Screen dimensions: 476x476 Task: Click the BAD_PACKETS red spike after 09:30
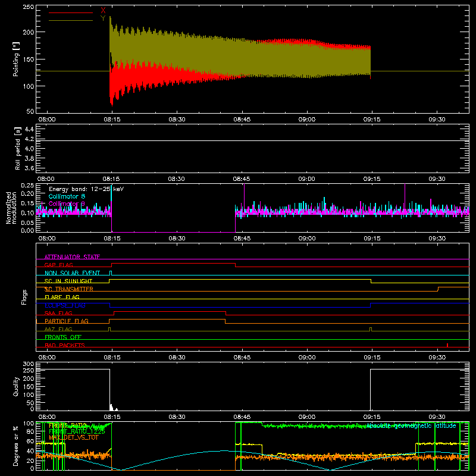tap(447, 345)
